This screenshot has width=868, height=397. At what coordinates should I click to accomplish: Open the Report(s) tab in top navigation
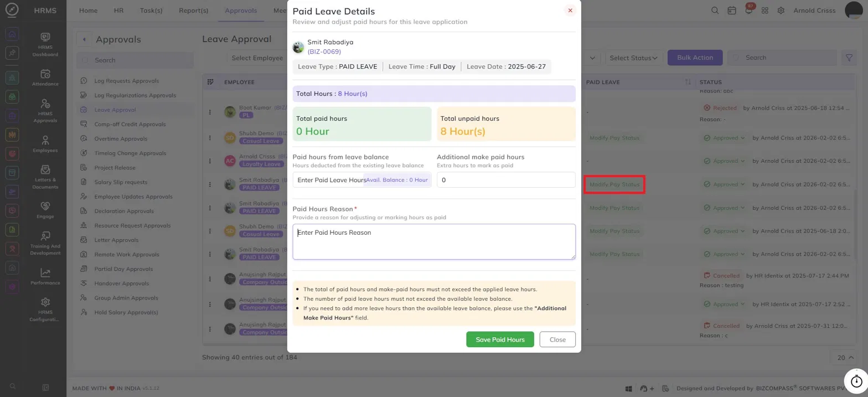click(194, 11)
